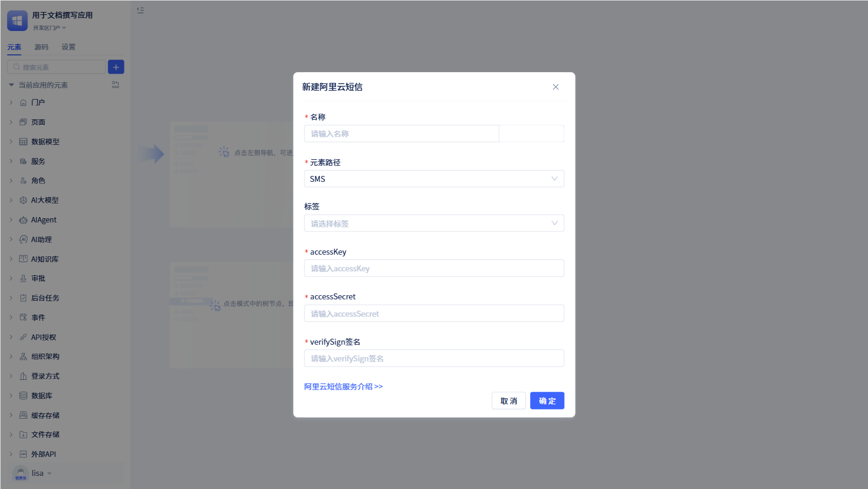Focus the accessSecret input field
The height and width of the screenshot is (489, 868).
[434, 314]
